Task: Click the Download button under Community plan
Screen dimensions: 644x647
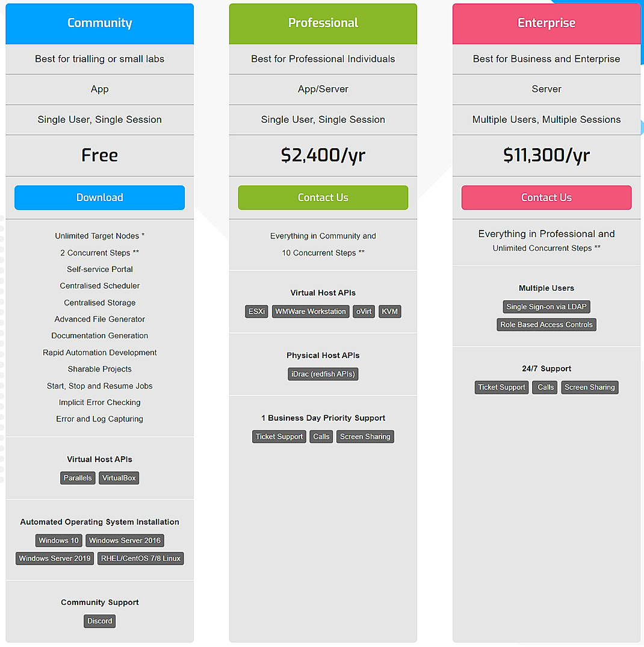Action: [99, 197]
